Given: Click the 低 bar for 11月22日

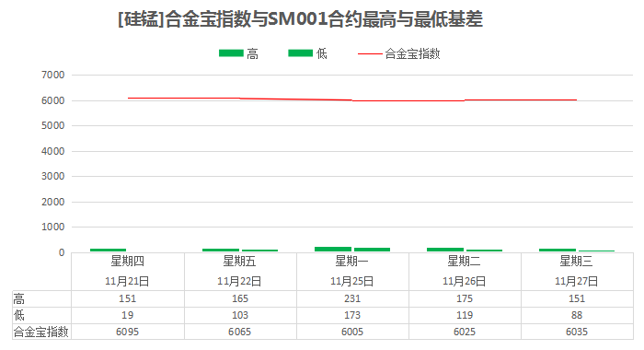Looking at the screenshot, I should coord(259,251).
